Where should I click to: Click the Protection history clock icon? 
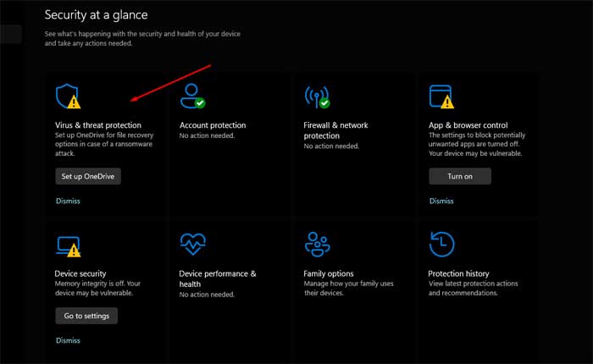(x=441, y=244)
